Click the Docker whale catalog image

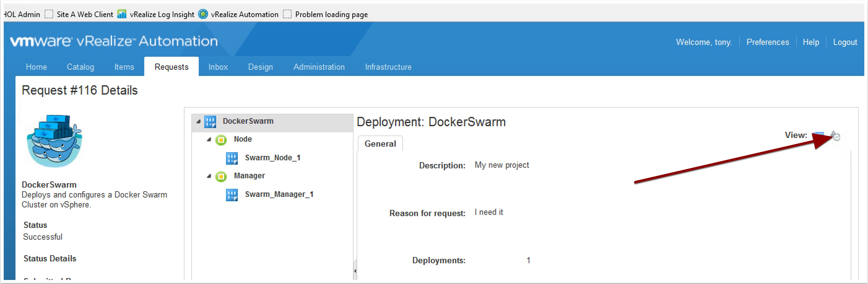point(54,141)
